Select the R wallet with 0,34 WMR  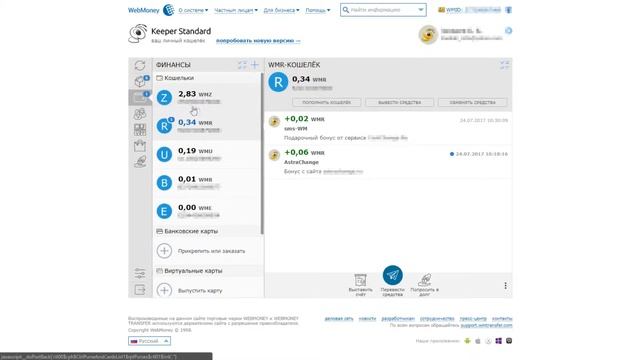(207, 126)
